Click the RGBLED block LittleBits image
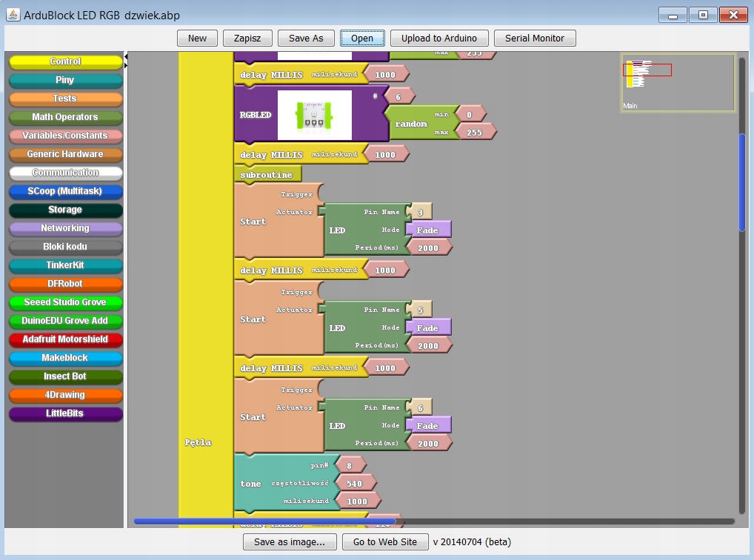The image size is (754, 560). click(x=314, y=115)
